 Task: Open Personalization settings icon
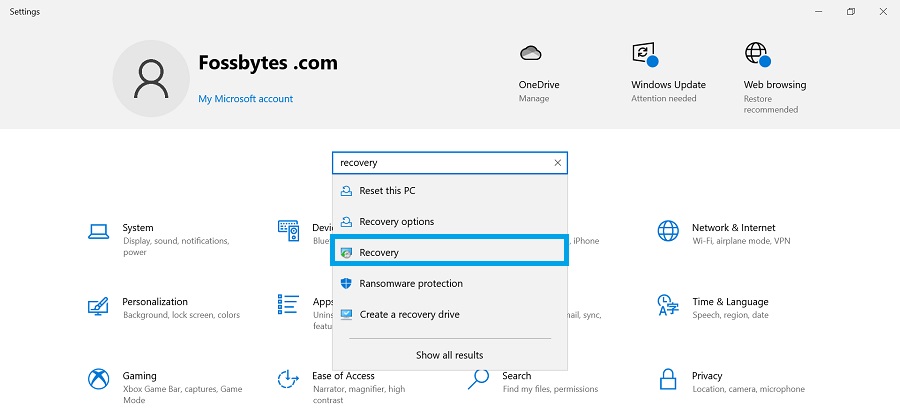98,305
